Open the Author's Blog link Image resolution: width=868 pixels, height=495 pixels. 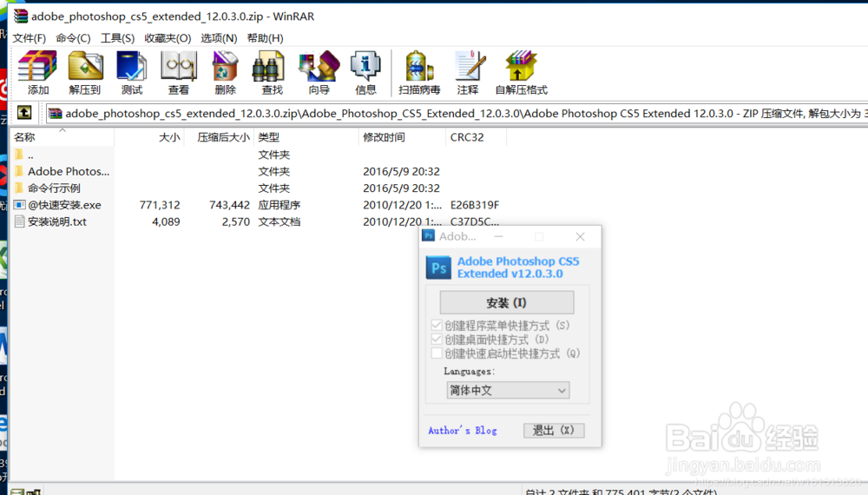[463, 430]
